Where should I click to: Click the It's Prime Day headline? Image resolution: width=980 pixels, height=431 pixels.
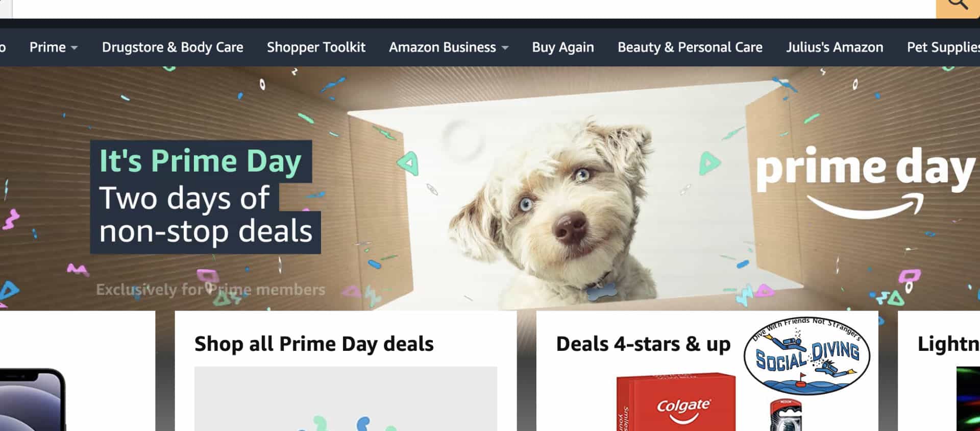tap(201, 161)
